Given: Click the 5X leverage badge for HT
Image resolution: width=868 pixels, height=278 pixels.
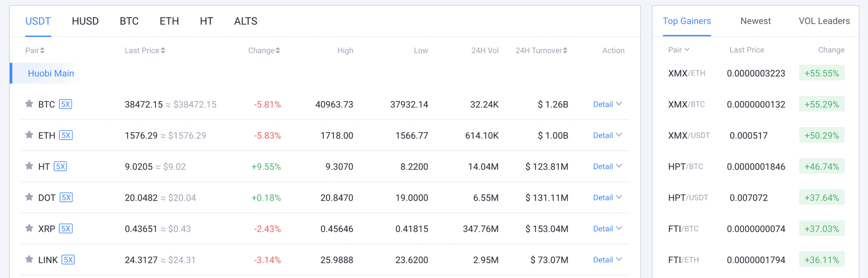Looking at the screenshot, I should 61,166.
